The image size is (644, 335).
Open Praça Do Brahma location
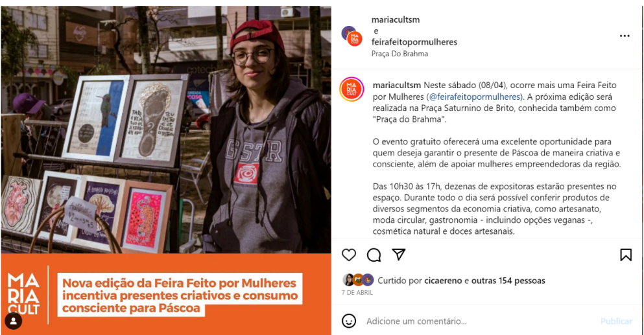point(400,54)
